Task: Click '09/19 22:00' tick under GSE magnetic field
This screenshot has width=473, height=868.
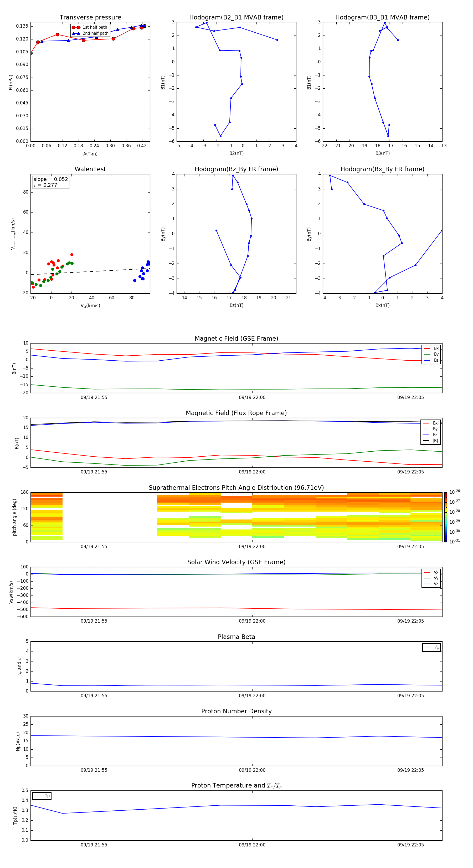Action: click(x=252, y=398)
